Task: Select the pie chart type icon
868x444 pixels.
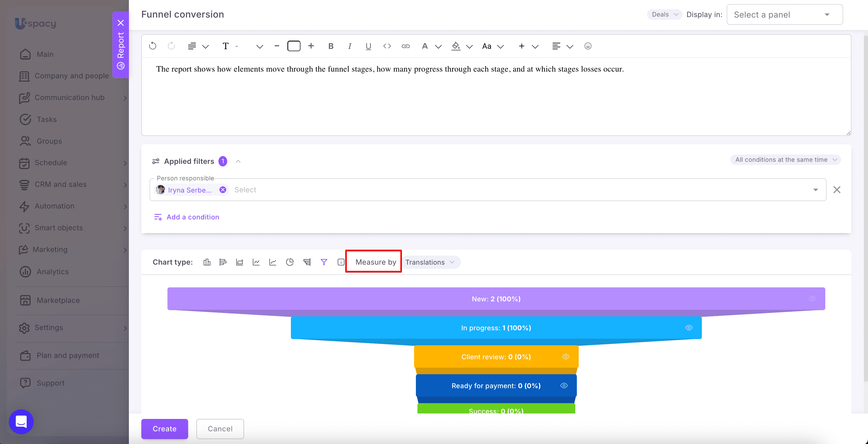Action: point(289,262)
